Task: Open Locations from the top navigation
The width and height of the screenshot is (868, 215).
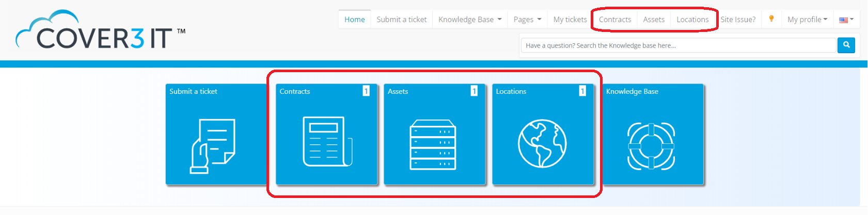Action: [x=692, y=20]
